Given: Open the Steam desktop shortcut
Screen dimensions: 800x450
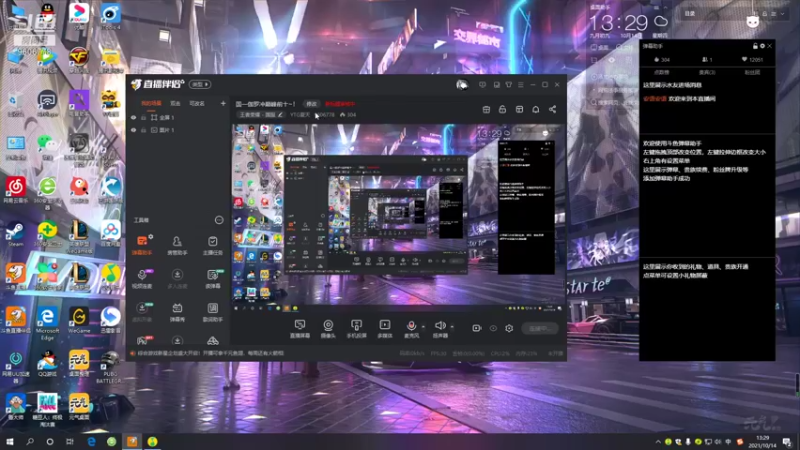Looking at the screenshot, I should [15, 234].
